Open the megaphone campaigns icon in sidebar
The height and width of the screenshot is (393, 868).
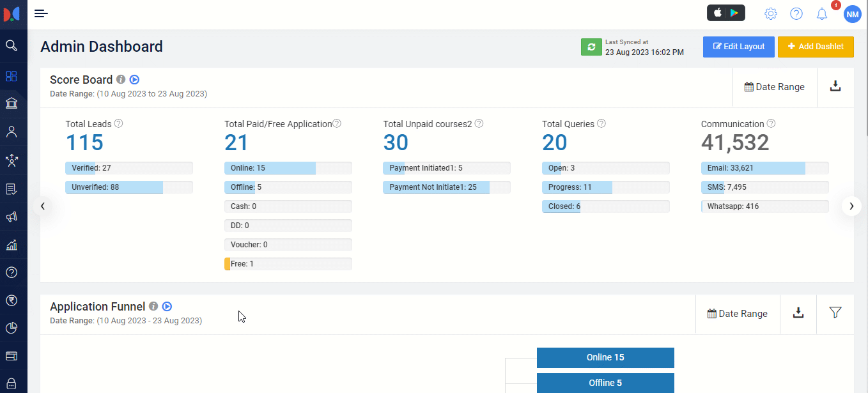(11, 217)
